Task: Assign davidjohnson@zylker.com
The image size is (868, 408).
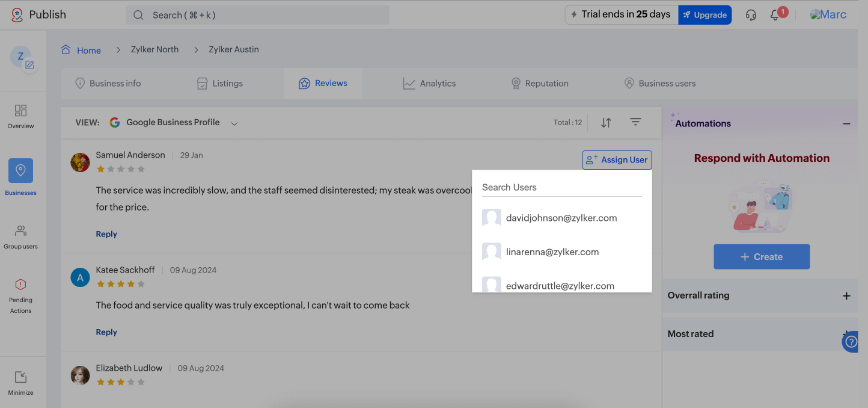Action: [x=561, y=218]
